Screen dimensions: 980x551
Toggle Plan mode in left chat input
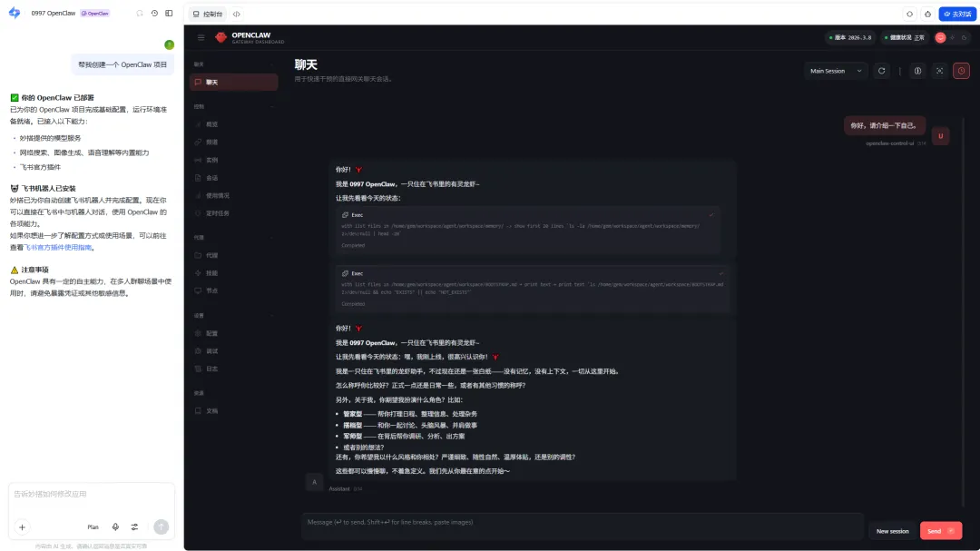coord(93,527)
